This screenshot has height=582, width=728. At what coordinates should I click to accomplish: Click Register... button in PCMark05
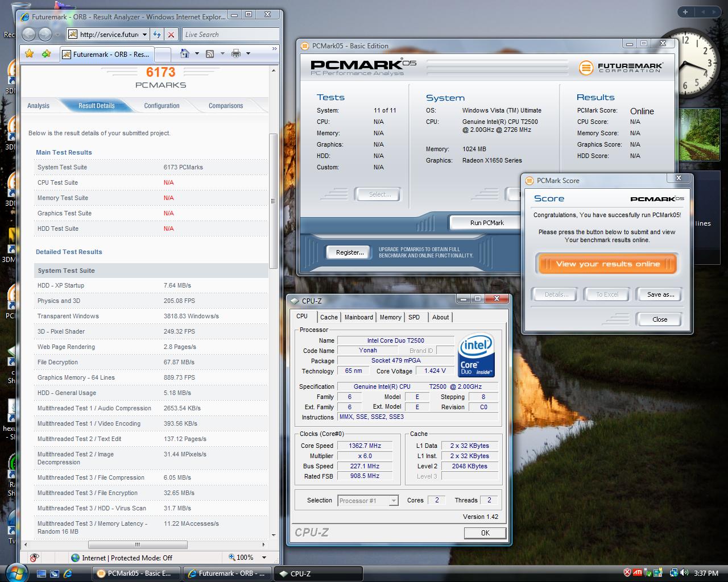[350, 252]
